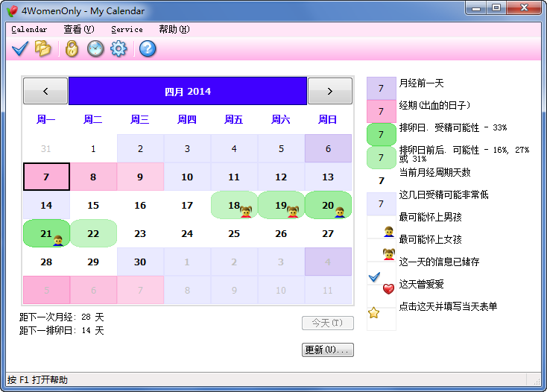This screenshot has height=392, width=547.
Task: Click the pink period legend swatch
Action: coord(381,111)
